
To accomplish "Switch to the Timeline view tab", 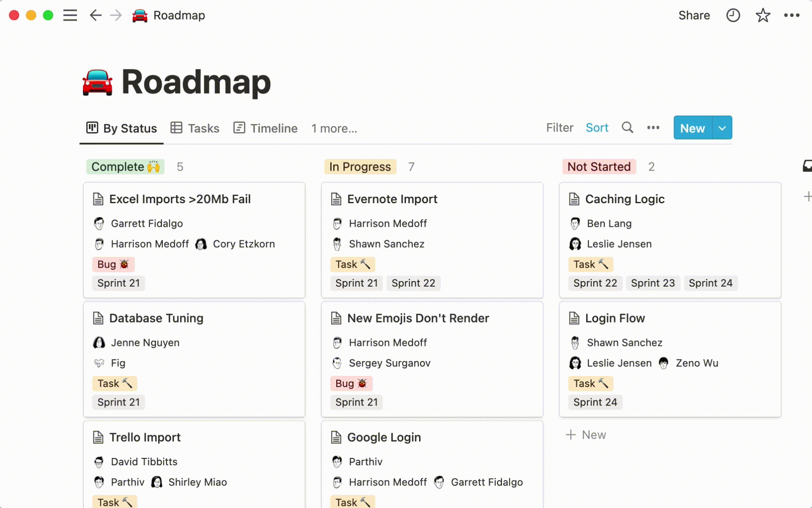I will point(266,128).
